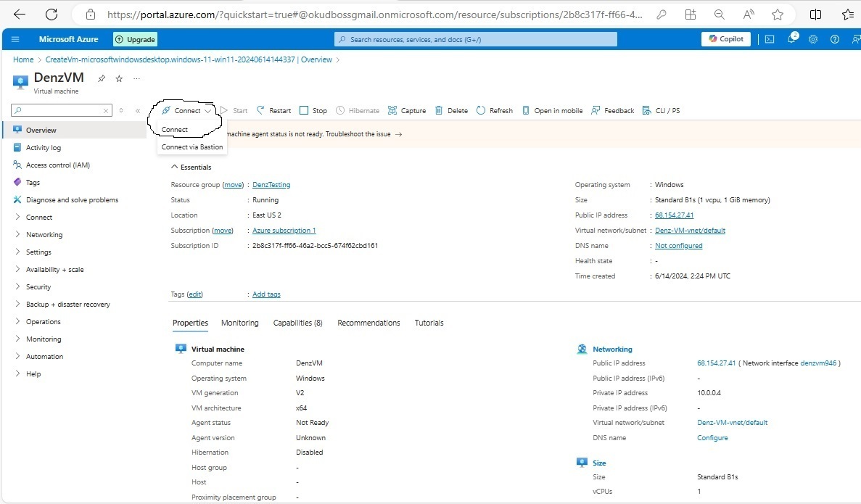Open Copilot from the top bar

[x=726, y=39]
